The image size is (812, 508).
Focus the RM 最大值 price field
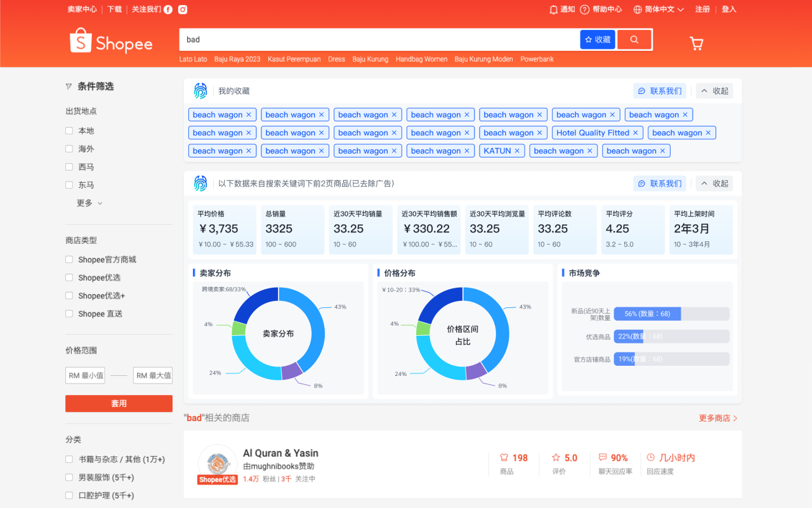153,375
